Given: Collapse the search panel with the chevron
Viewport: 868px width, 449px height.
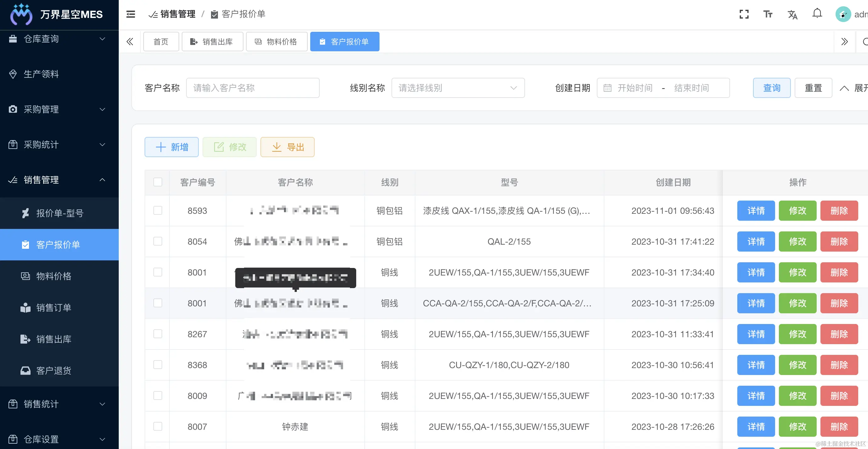Looking at the screenshot, I should [x=844, y=88].
